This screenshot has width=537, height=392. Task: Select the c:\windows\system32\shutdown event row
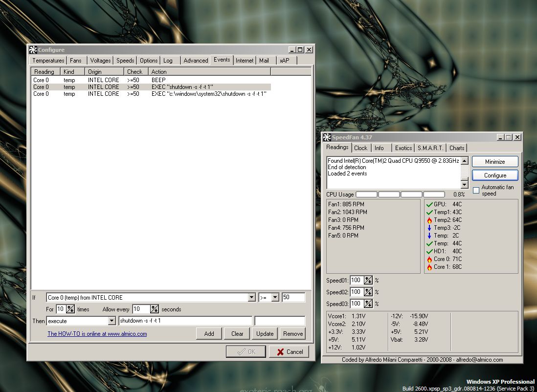tap(152, 94)
